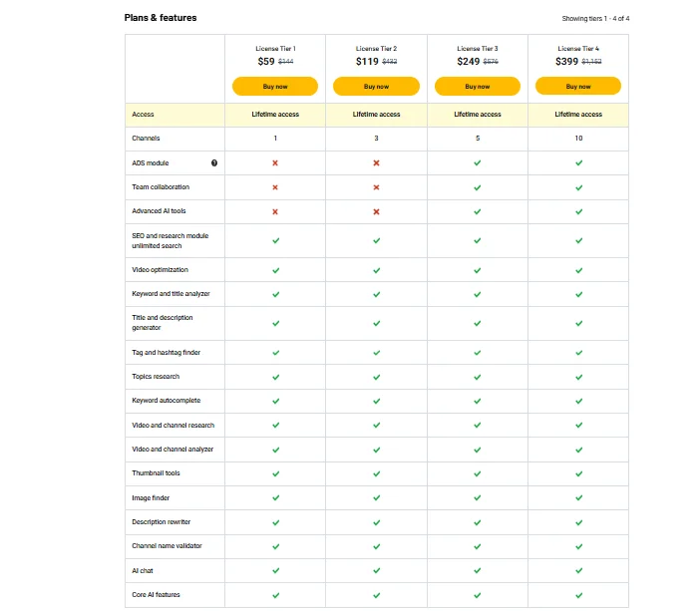Click the Plans & features heading
This screenshot has height=611, width=700.
161,18
